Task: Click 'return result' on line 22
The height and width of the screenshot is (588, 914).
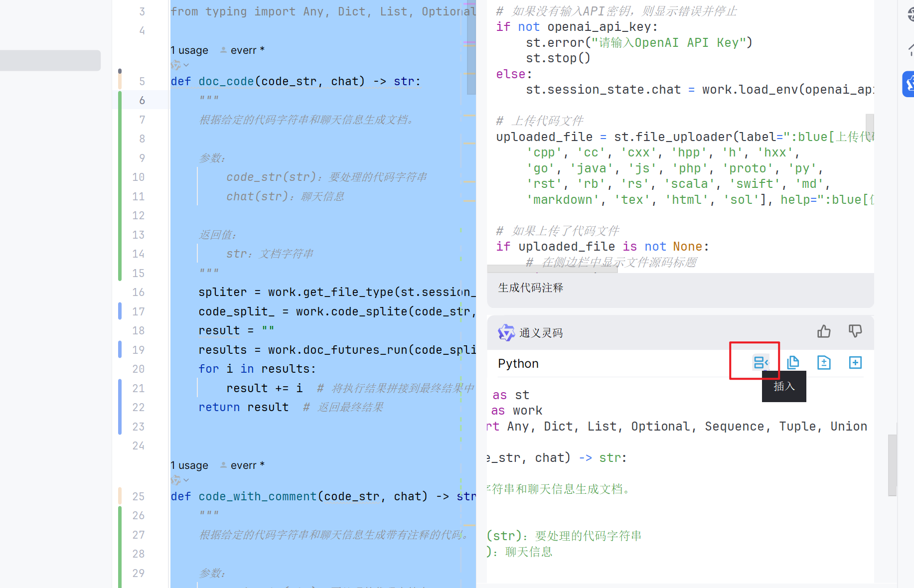Action: pyautogui.click(x=243, y=407)
